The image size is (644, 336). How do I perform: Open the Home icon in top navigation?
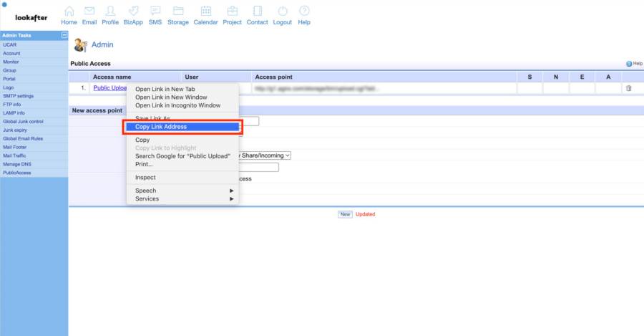[69, 11]
